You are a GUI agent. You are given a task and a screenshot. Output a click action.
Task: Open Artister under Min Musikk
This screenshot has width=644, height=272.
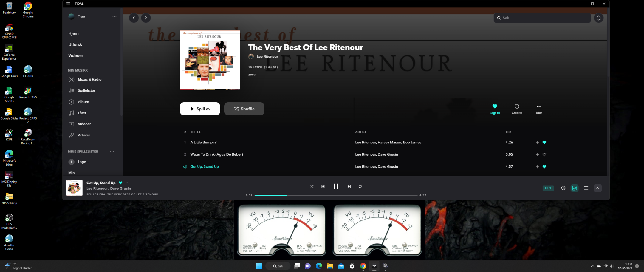[x=79, y=135]
